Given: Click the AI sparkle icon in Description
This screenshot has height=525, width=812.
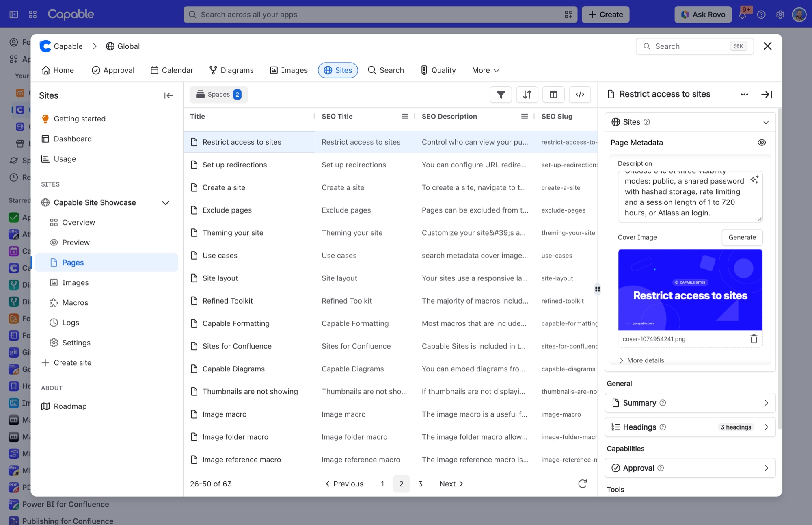Looking at the screenshot, I should pos(754,180).
